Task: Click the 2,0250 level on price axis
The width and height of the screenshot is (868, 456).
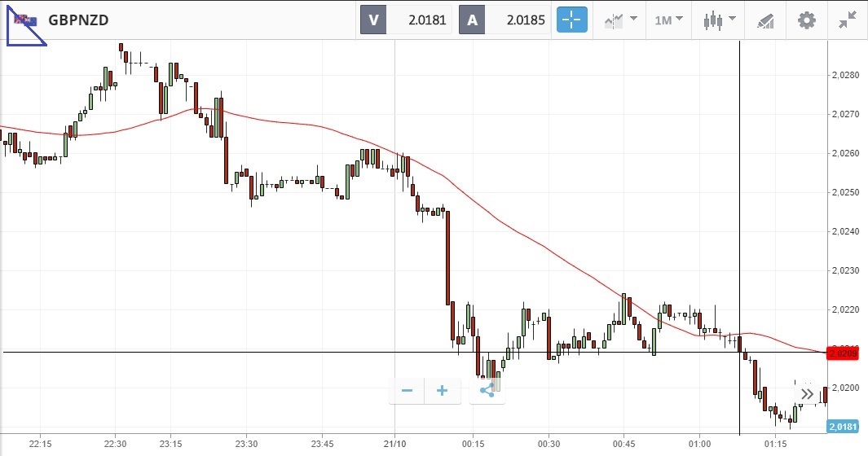Action: tap(848, 192)
